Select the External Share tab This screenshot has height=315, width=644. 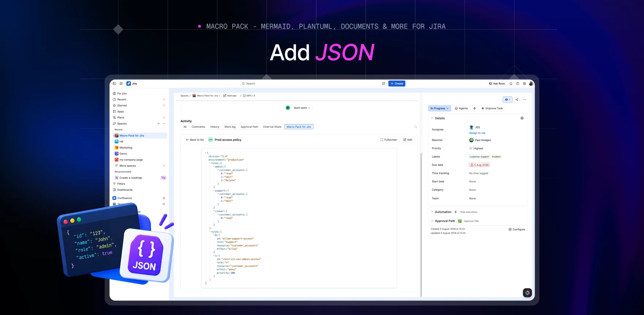pyautogui.click(x=272, y=127)
